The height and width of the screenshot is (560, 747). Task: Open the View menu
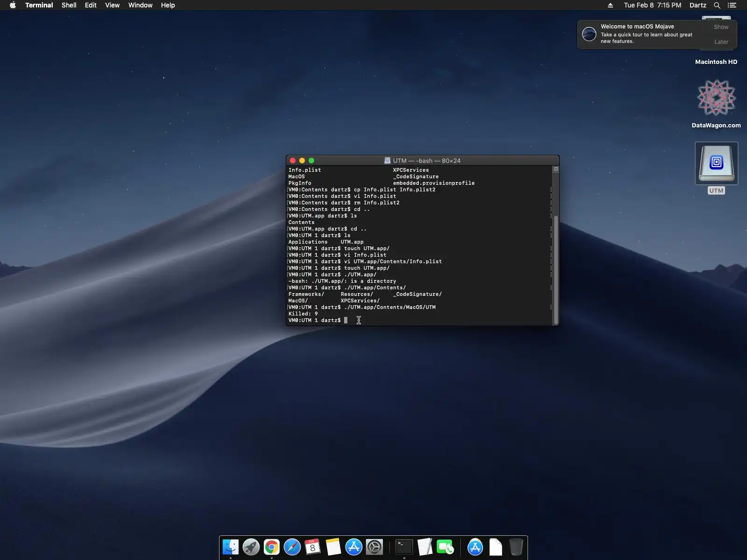(x=112, y=5)
